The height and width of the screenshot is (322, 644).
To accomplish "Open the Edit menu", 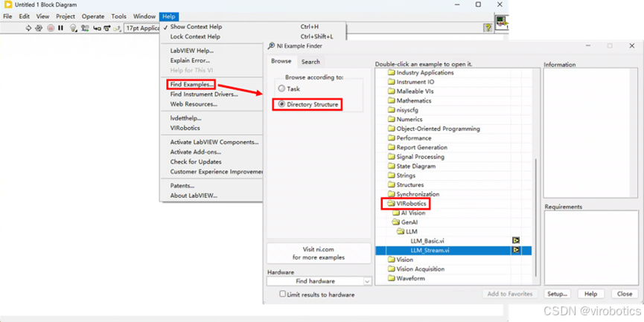I will coord(25,16).
